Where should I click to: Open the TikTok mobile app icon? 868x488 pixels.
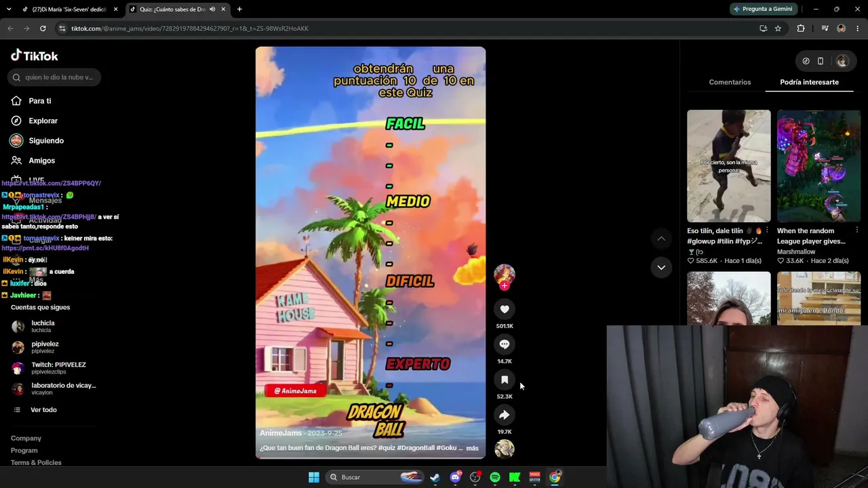(821, 61)
